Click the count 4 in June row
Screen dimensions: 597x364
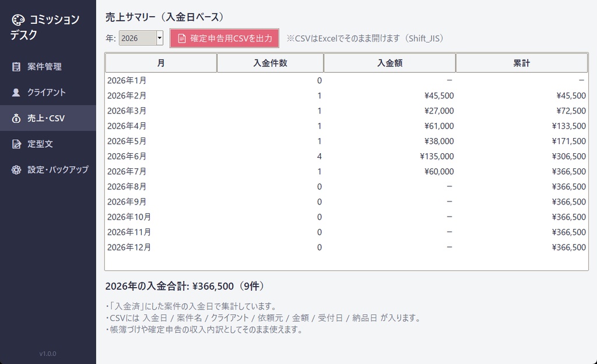click(319, 156)
